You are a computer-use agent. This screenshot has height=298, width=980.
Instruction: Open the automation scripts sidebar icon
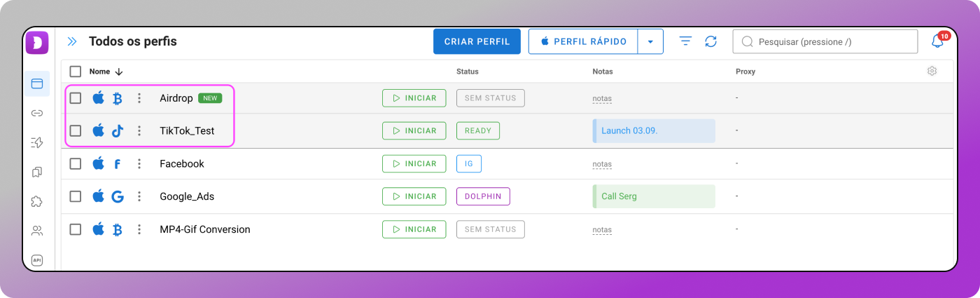click(37, 142)
